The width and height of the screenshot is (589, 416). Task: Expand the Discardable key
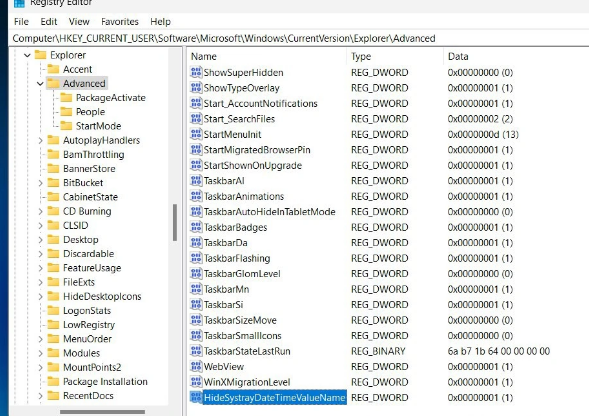(x=40, y=254)
